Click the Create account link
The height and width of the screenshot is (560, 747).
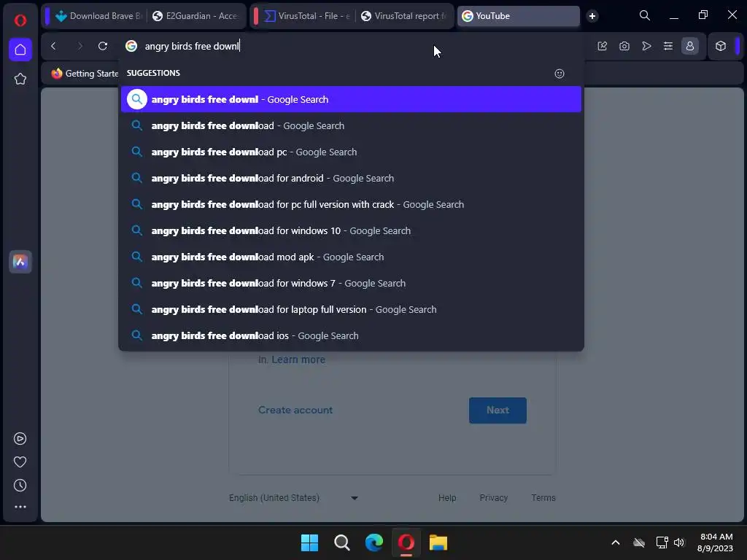click(295, 410)
